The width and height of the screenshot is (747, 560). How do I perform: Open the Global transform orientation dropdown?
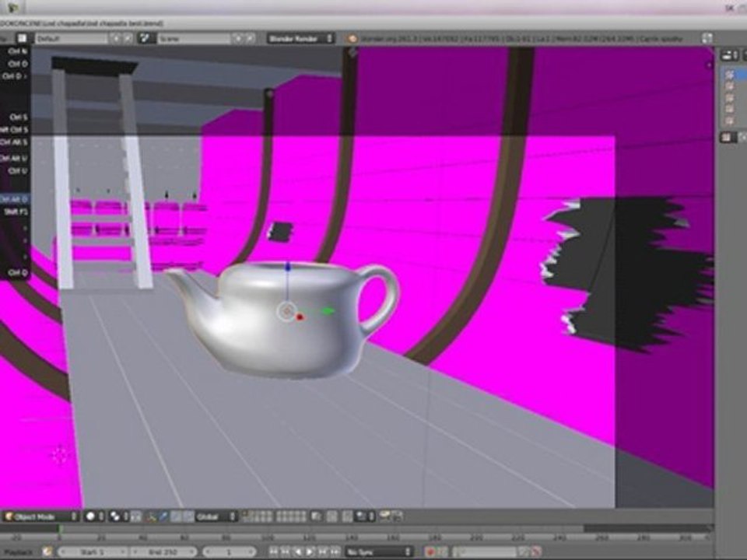pyautogui.click(x=216, y=516)
